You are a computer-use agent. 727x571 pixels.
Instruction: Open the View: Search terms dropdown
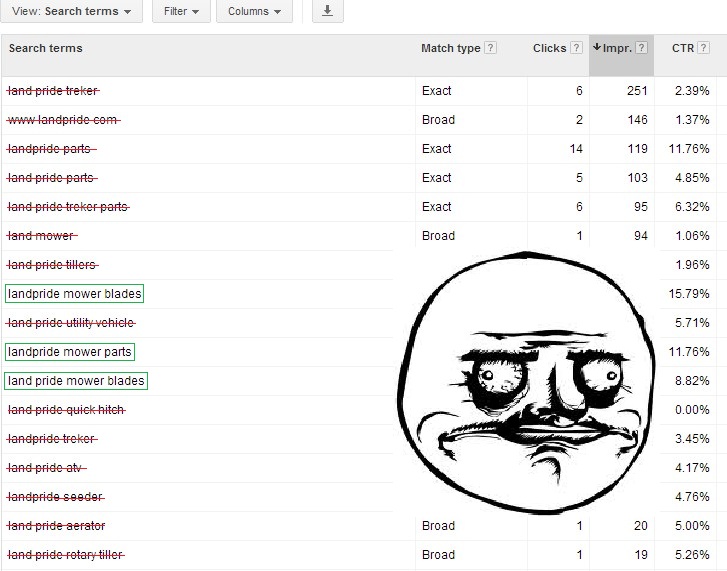[71, 11]
